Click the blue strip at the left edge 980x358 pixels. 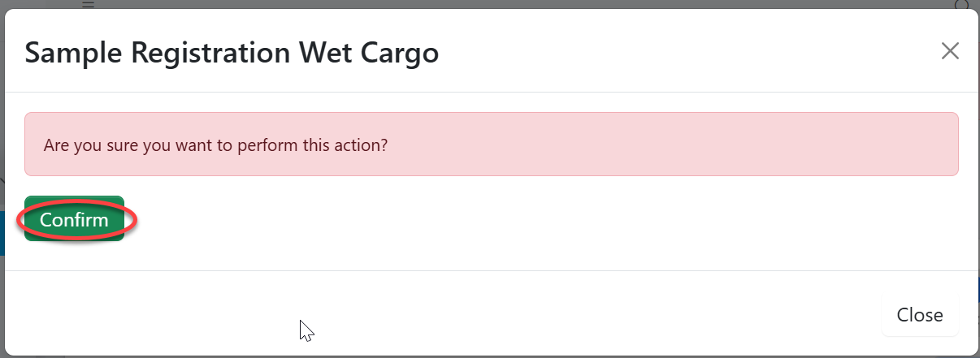pos(2,234)
